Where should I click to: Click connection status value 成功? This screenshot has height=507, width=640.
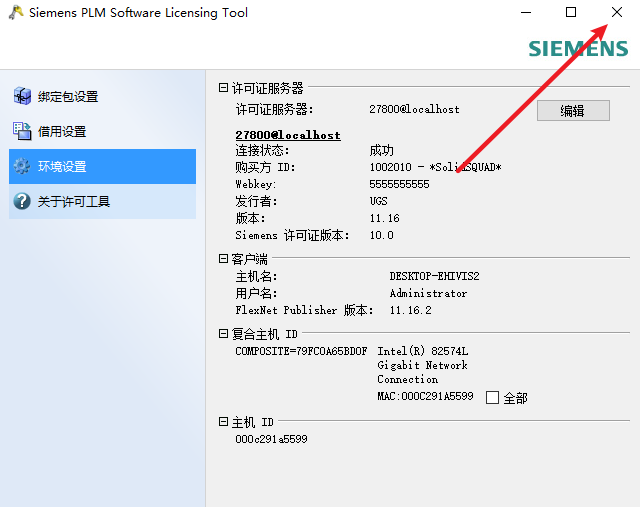click(381, 150)
